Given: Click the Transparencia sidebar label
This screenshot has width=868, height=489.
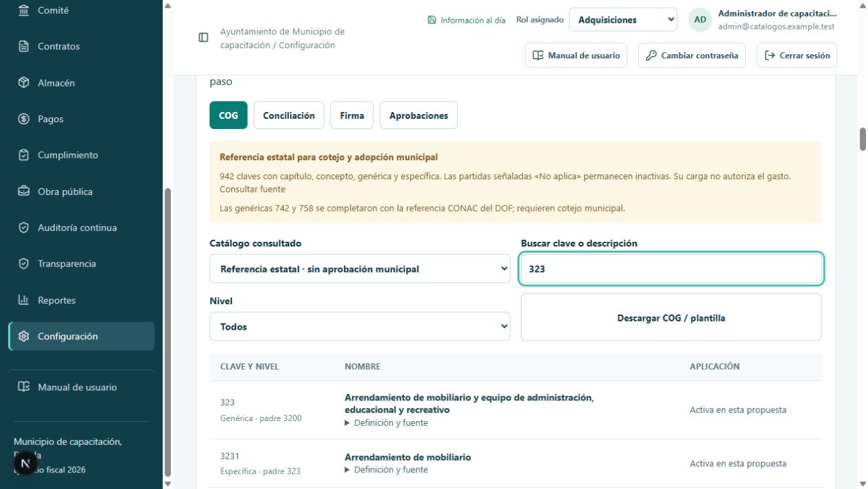Looking at the screenshot, I should [67, 264].
